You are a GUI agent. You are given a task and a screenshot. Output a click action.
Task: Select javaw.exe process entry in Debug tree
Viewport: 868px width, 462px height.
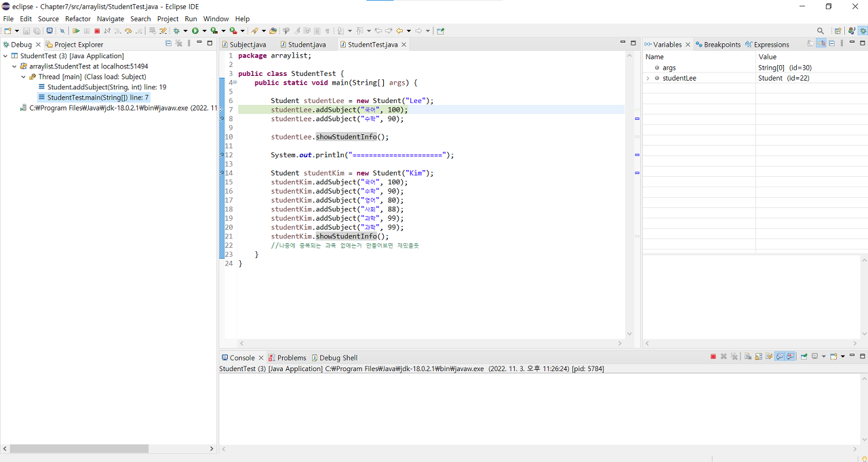tap(118, 108)
